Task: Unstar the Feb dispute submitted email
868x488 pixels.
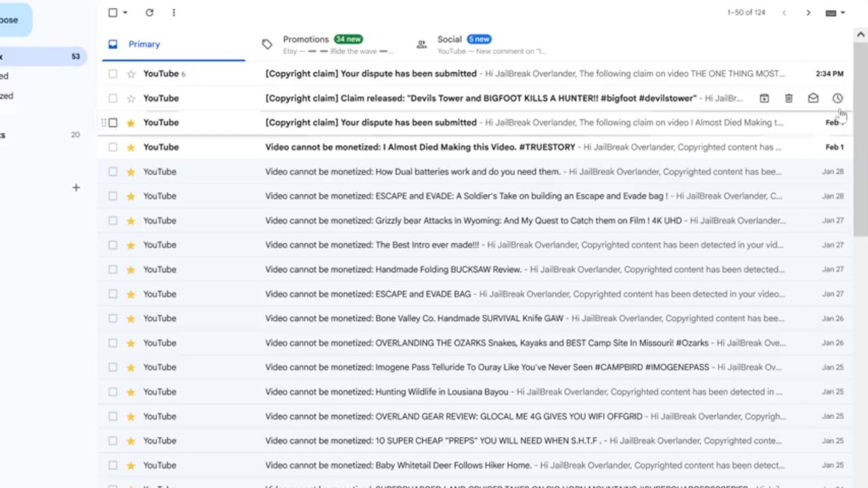Action: point(131,123)
